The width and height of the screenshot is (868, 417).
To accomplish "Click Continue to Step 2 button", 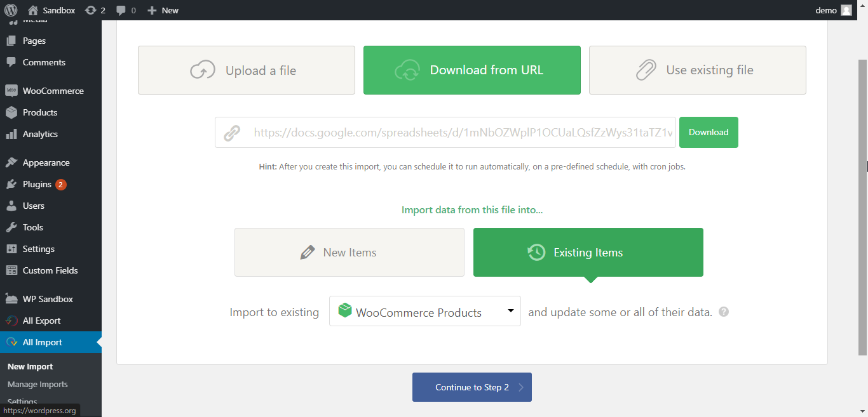I will (472, 387).
